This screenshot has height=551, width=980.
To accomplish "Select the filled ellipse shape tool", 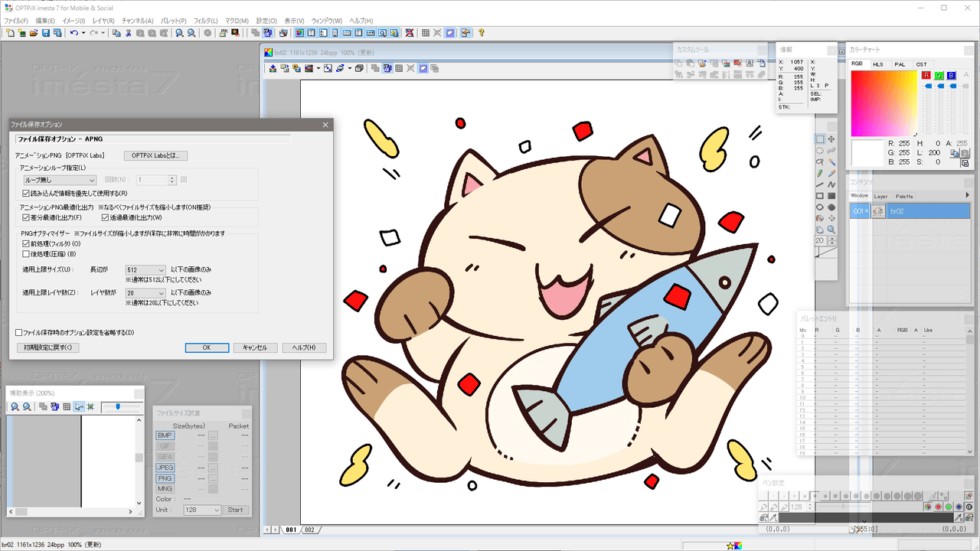I will click(831, 207).
